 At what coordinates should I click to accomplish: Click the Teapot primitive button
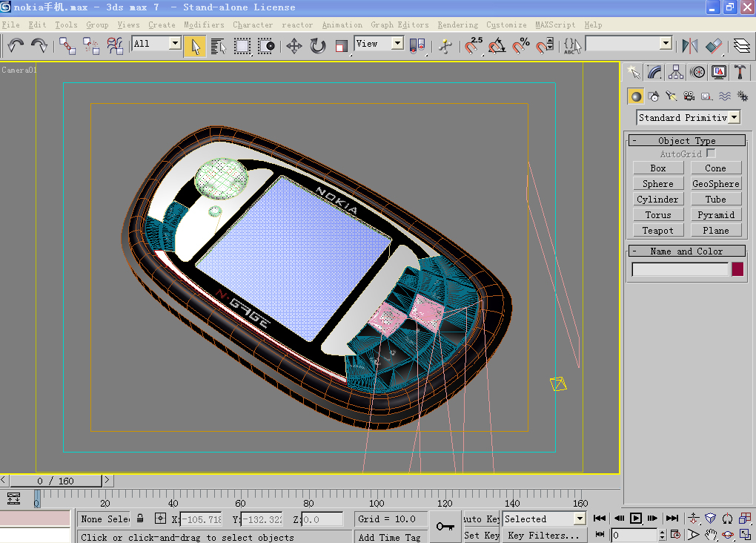[658, 231]
